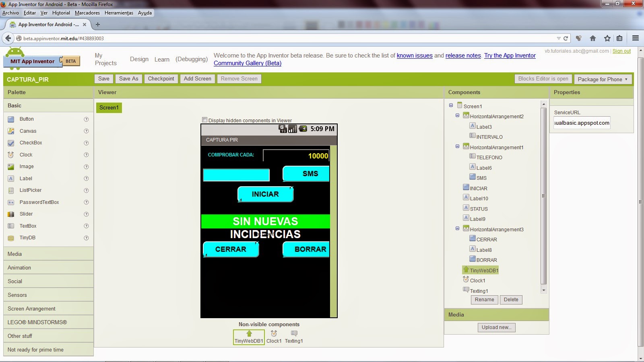
Task: Select the green status label in viewer
Action: pos(266,221)
